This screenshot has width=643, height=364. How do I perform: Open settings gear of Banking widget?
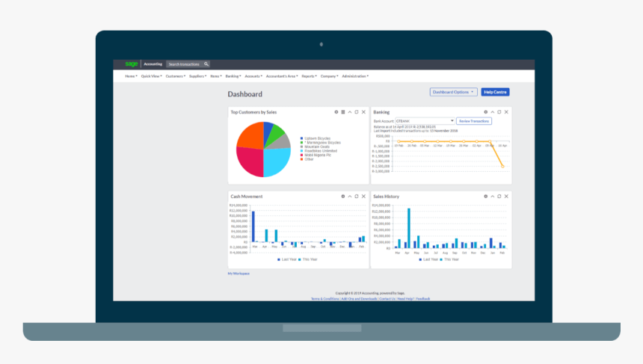coord(486,112)
